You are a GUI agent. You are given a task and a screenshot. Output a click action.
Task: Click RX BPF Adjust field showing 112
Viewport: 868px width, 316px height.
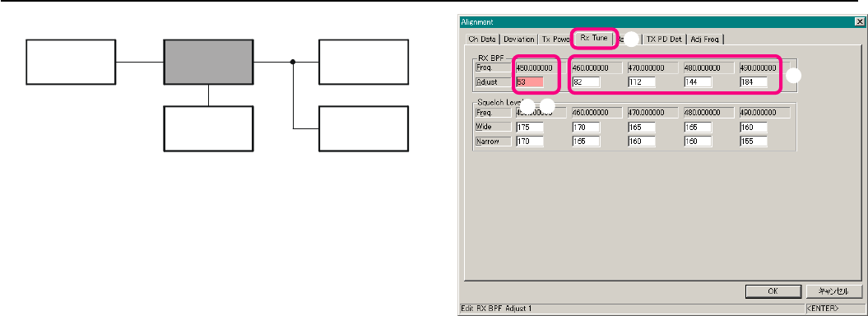(641, 82)
